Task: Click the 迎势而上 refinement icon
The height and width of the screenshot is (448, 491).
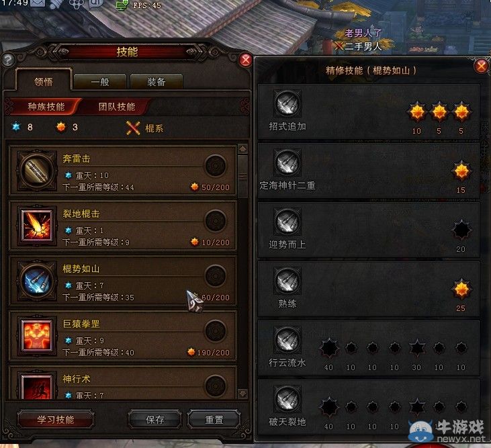Action: [287, 222]
